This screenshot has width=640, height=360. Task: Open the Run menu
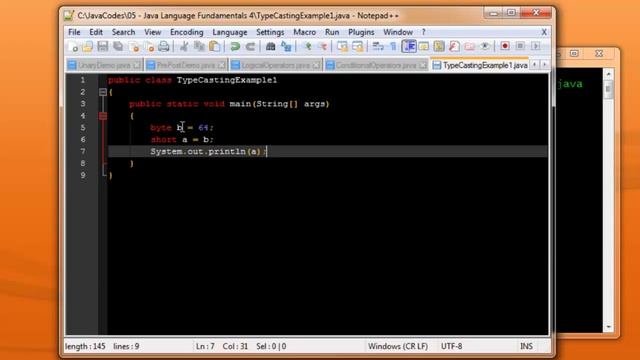pyautogui.click(x=332, y=32)
